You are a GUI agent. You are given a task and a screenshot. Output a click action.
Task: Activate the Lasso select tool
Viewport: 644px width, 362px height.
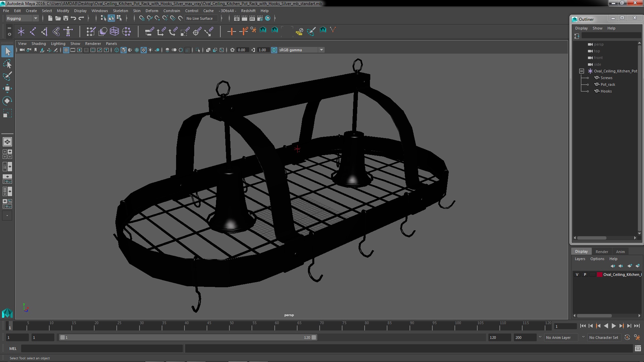7,64
